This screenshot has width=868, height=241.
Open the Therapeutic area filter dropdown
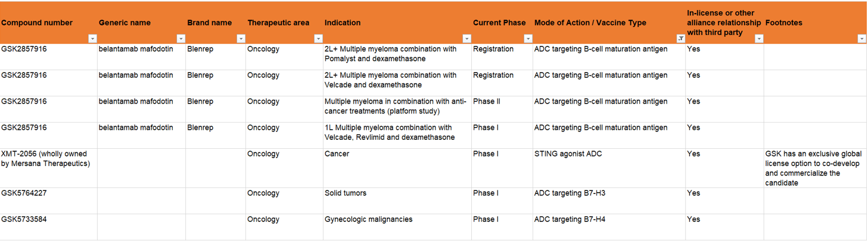318,39
